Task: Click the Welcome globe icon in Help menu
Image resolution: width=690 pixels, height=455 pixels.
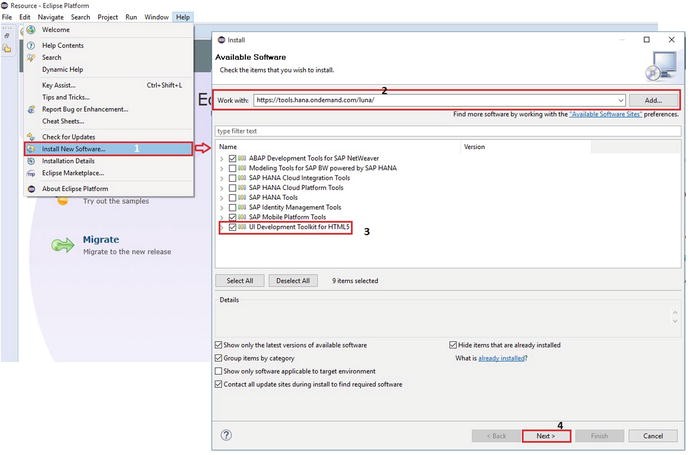Action: [31, 29]
